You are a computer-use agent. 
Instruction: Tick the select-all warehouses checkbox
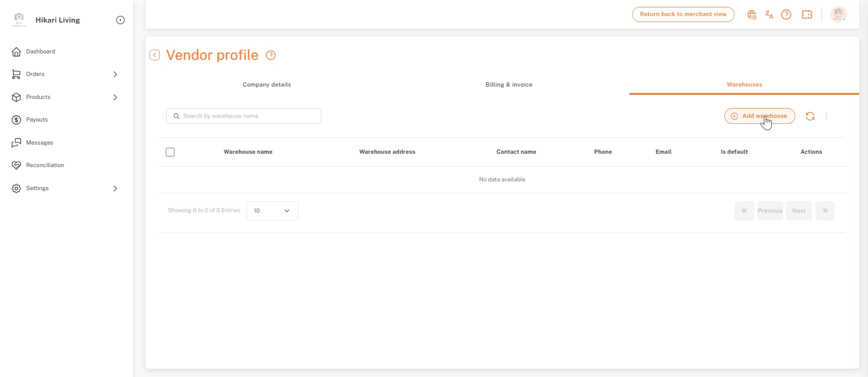click(170, 152)
